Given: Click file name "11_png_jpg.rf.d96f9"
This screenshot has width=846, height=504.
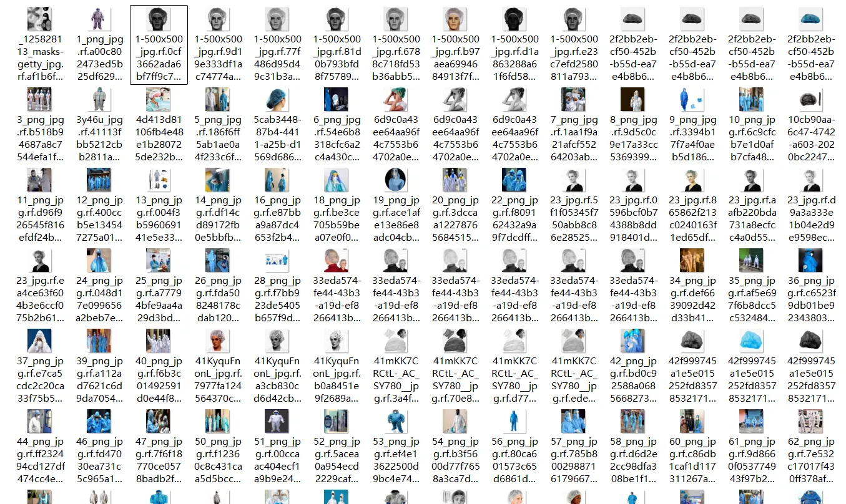Looking at the screenshot, I should coord(40,219).
